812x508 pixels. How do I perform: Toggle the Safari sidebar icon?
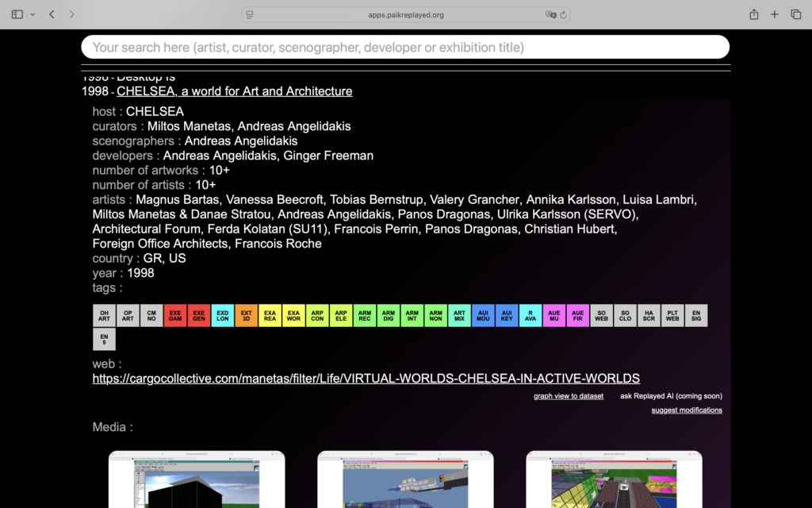tap(17, 14)
